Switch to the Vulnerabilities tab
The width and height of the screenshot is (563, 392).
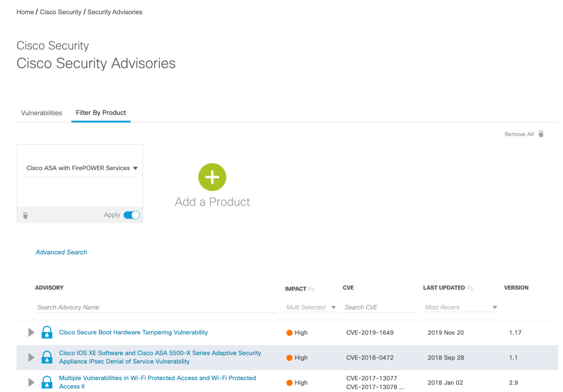41,113
